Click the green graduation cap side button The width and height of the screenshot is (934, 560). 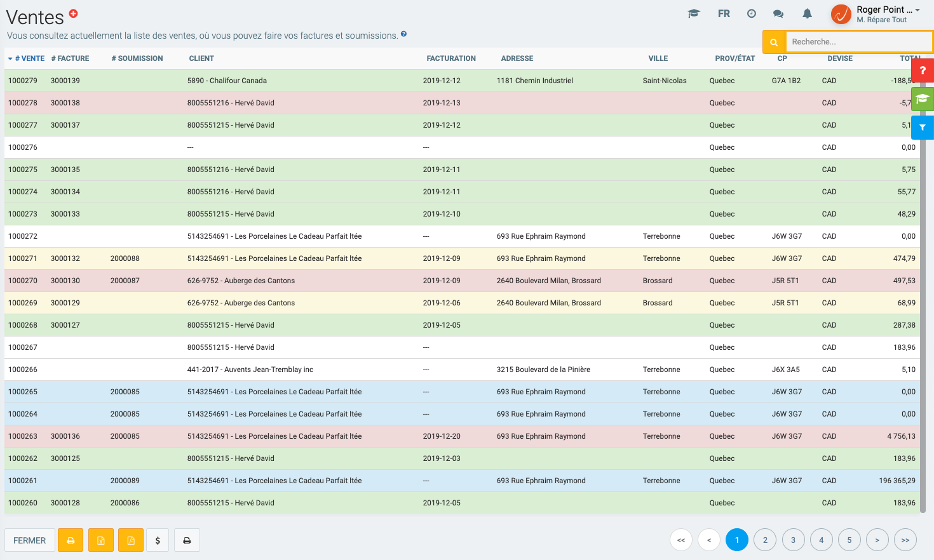pyautogui.click(x=923, y=99)
